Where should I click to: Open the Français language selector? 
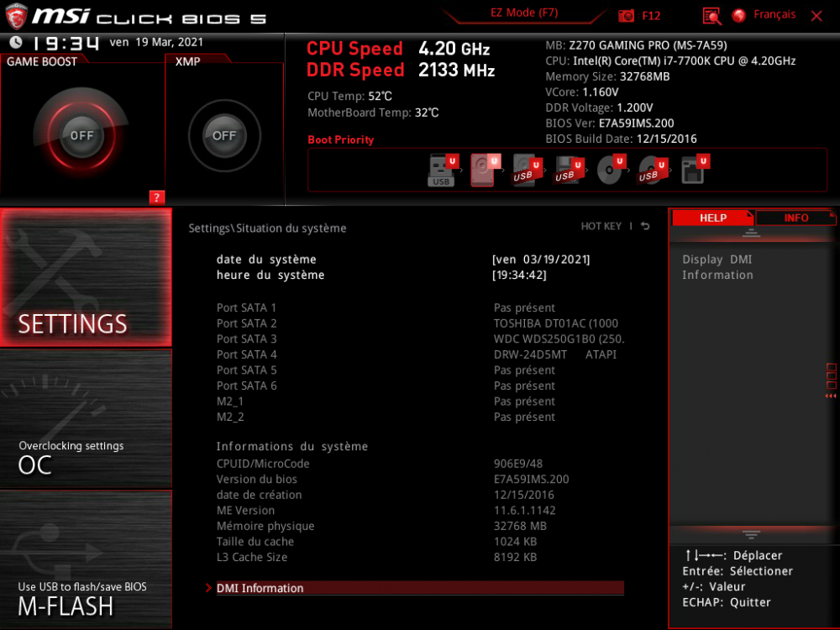click(774, 14)
